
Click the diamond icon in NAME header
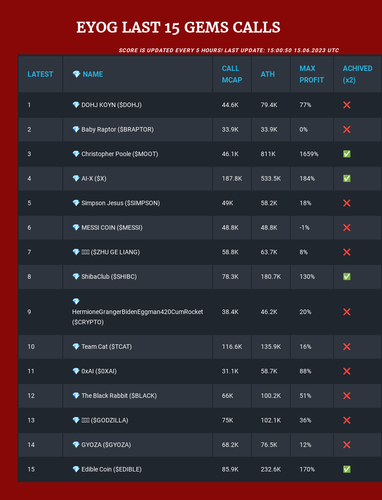coord(76,74)
